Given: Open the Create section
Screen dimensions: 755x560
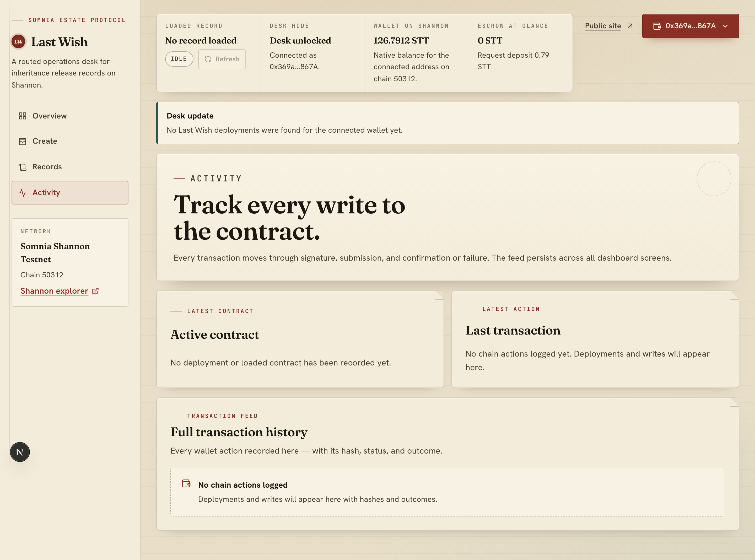Looking at the screenshot, I should [x=70, y=141].
